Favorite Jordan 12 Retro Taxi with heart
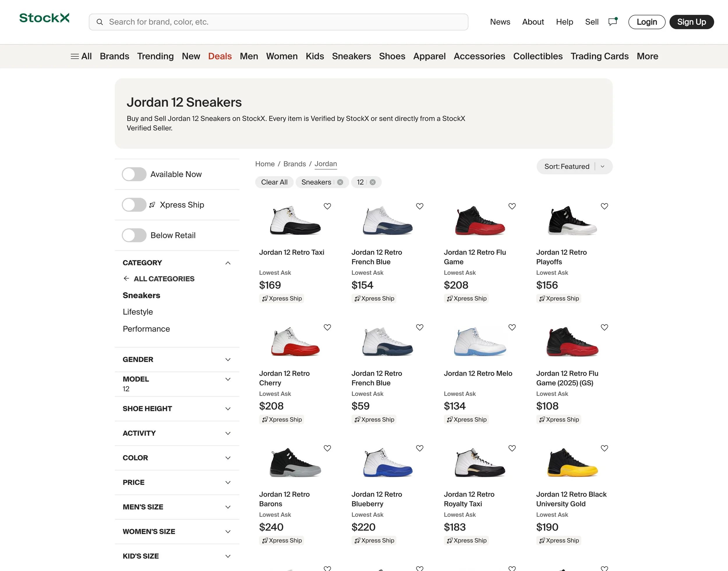728x571 pixels. 327,206
